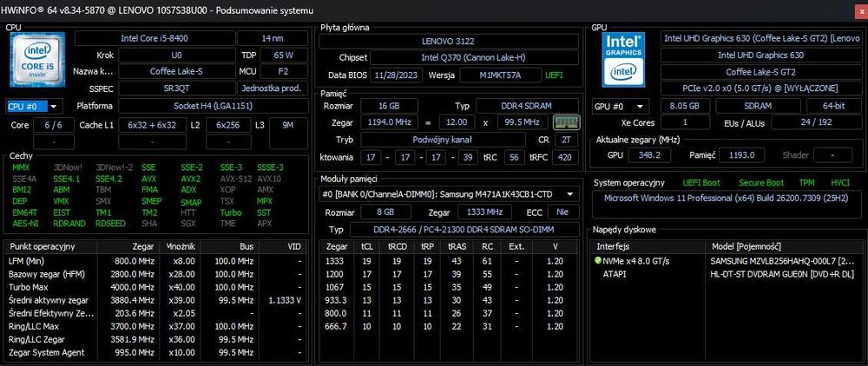
Task: Click the Intel Graphics GPU logo
Action: (622, 59)
